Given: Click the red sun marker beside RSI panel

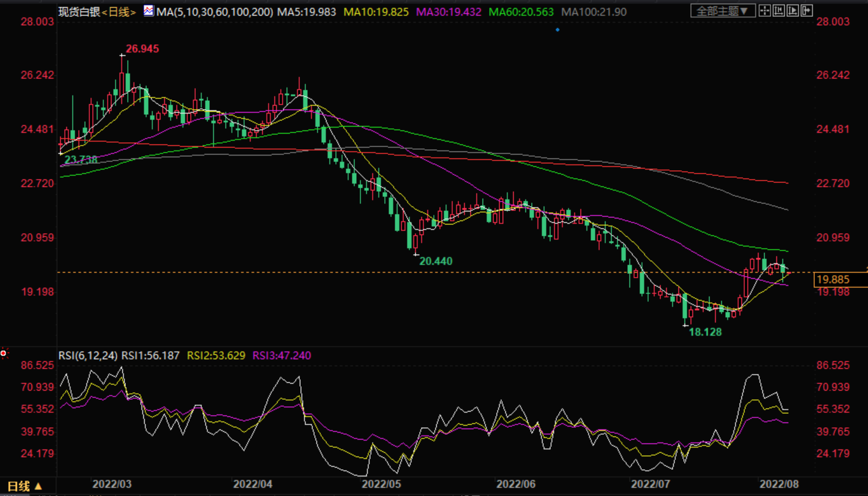Looking at the screenshot, I should click(x=3, y=353).
